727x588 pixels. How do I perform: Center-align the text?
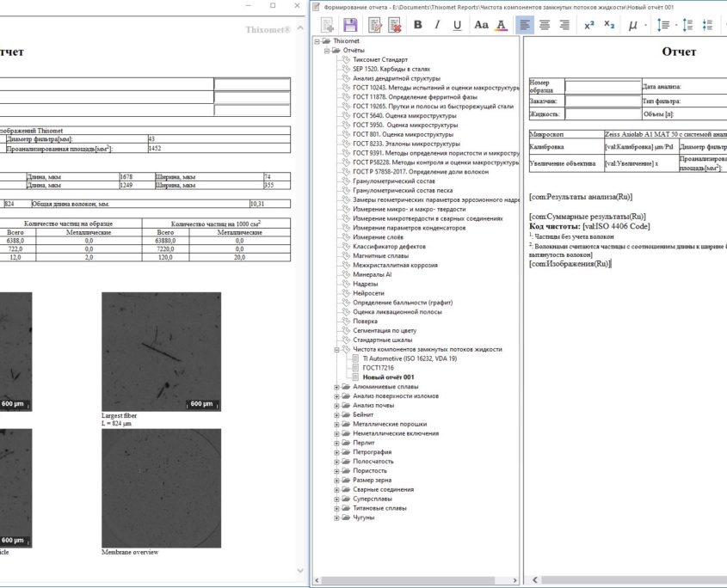(x=545, y=25)
